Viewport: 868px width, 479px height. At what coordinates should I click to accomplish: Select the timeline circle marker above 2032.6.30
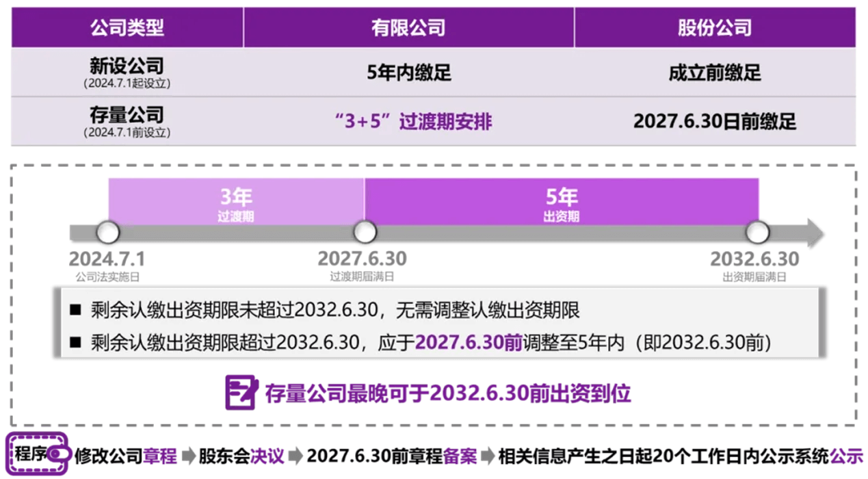tap(757, 233)
